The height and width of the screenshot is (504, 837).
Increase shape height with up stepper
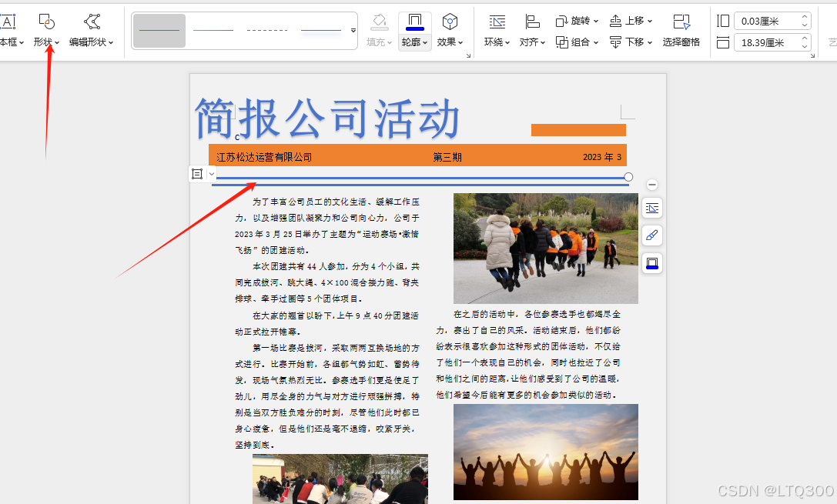click(x=805, y=17)
